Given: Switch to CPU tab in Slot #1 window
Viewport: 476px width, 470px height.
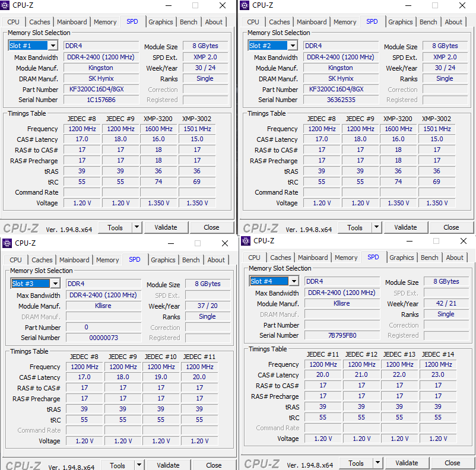Looking at the screenshot, I should coord(14,22).
